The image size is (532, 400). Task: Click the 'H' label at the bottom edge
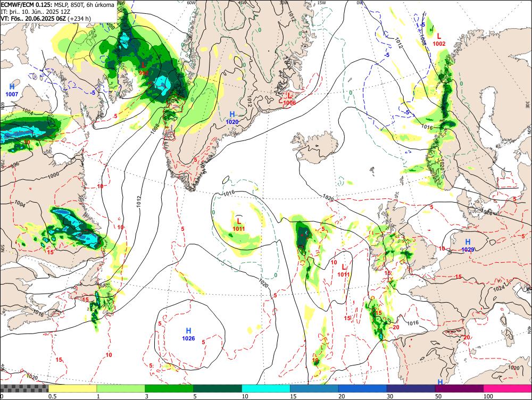(440, 382)
